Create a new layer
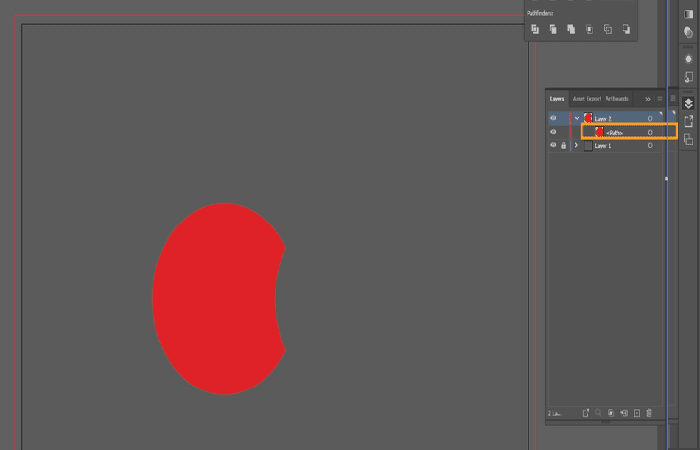This screenshot has width=700, height=450. [x=637, y=413]
